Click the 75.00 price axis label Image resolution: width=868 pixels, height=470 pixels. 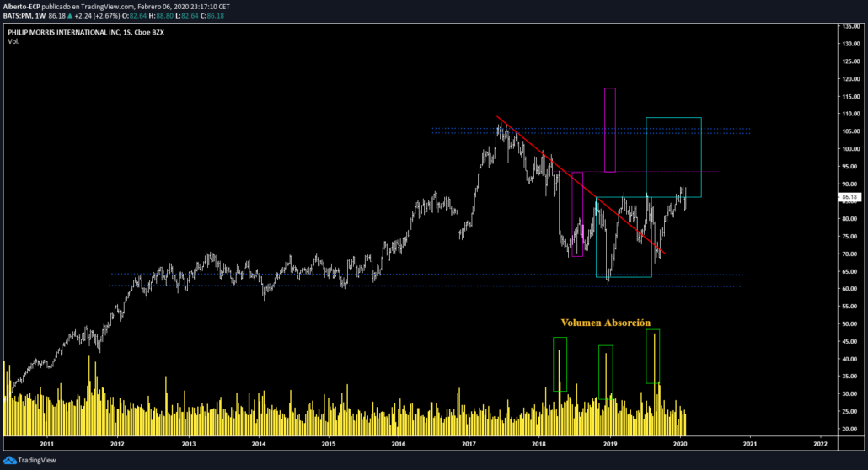click(x=851, y=237)
